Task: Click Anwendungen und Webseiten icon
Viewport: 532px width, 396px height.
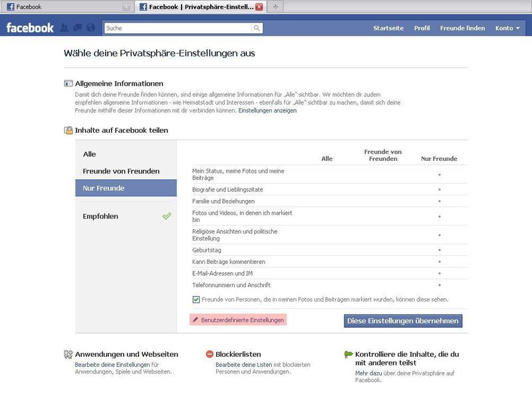Action: [68, 354]
